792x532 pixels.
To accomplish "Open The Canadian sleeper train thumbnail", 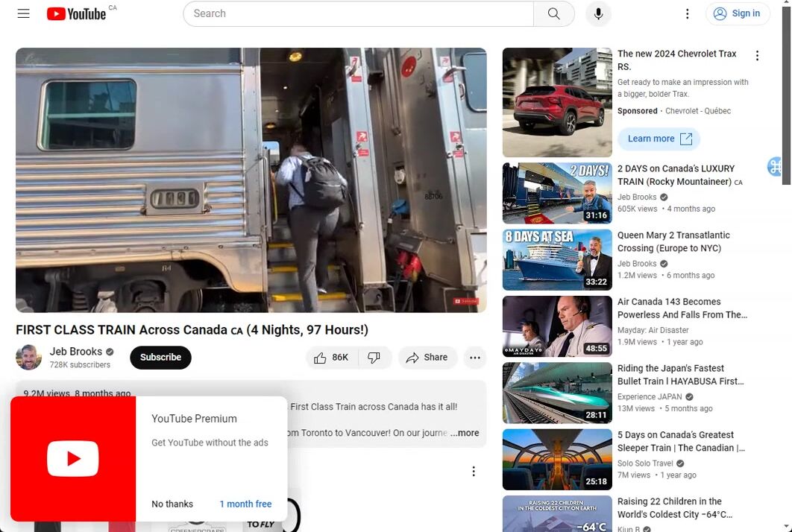I will (557, 460).
